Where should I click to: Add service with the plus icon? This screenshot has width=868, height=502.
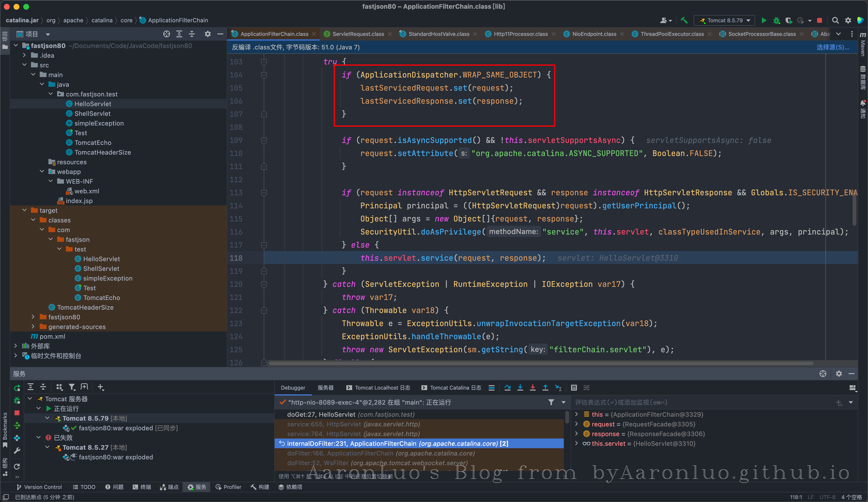click(x=101, y=387)
